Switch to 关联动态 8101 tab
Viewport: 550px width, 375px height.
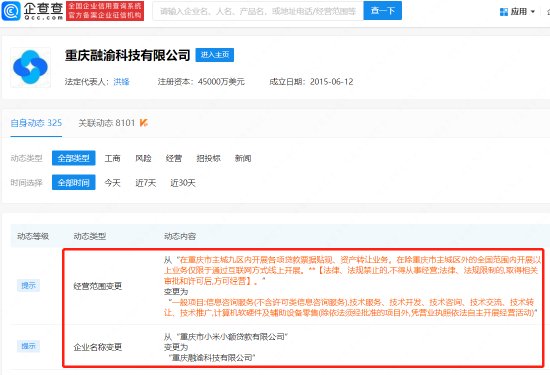(107, 123)
